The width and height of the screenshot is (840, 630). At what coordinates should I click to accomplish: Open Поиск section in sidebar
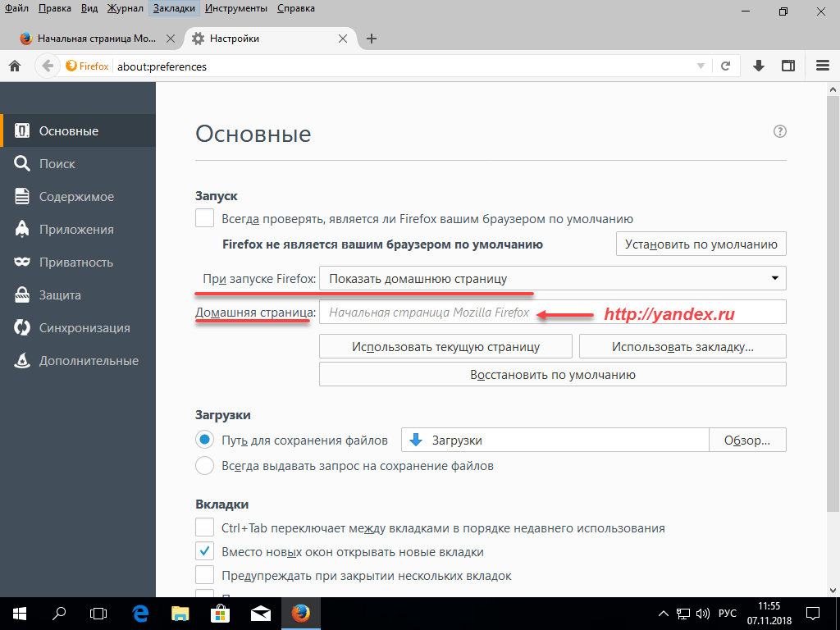coord(57,164)
